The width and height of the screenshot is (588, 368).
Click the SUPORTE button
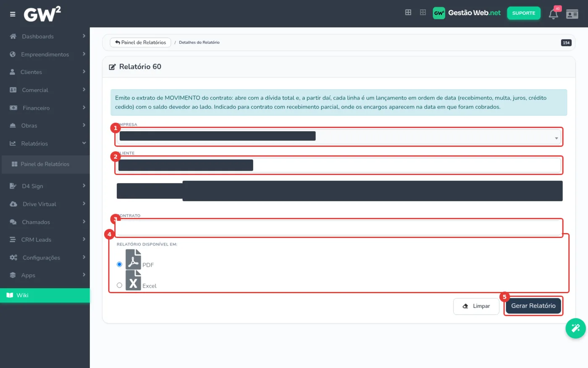coord(524,13)
